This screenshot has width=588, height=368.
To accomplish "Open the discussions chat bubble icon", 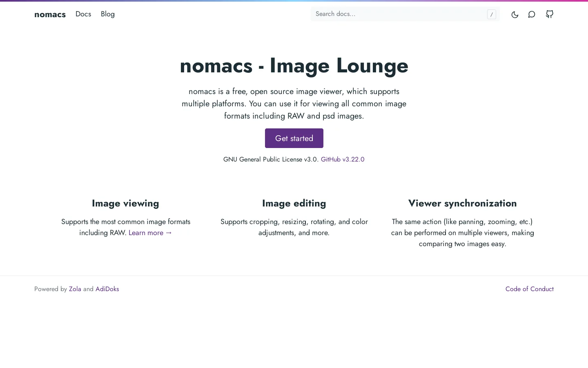I will click(532, 14).
